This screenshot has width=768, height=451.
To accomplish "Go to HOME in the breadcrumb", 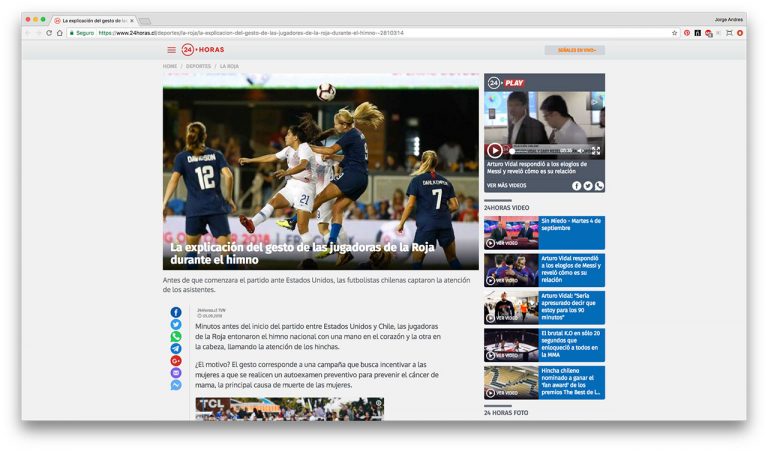I will pos(170,66).
